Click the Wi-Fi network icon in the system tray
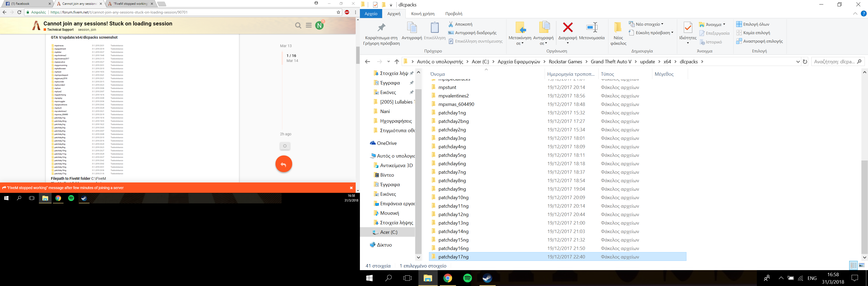868x286 pixels. pyautogui.click(x=801, y=278)
